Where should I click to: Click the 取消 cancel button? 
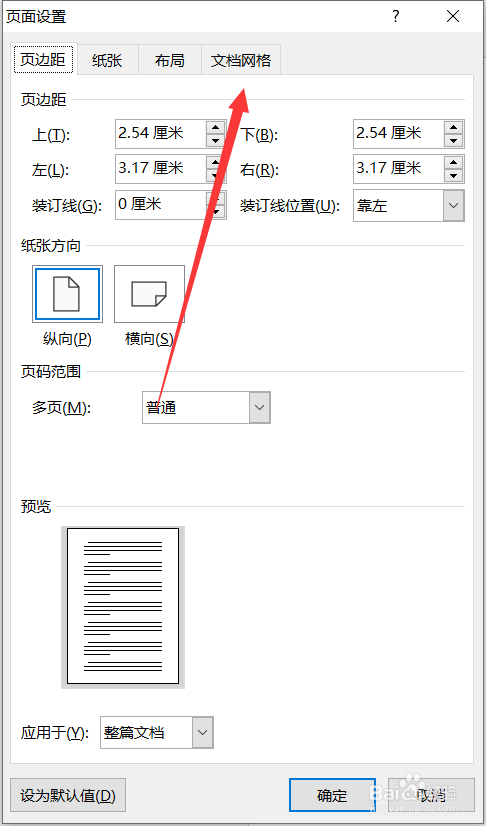coord(431,795)
